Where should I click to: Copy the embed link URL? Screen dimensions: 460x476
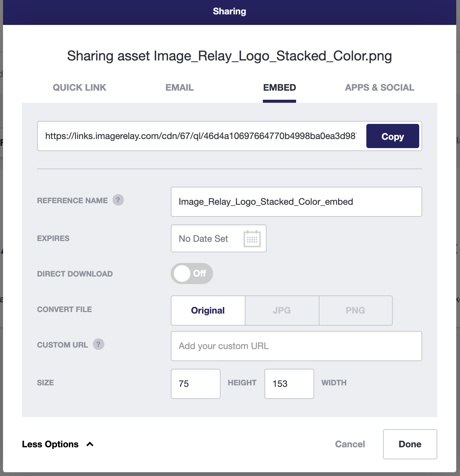pos(393,136)
